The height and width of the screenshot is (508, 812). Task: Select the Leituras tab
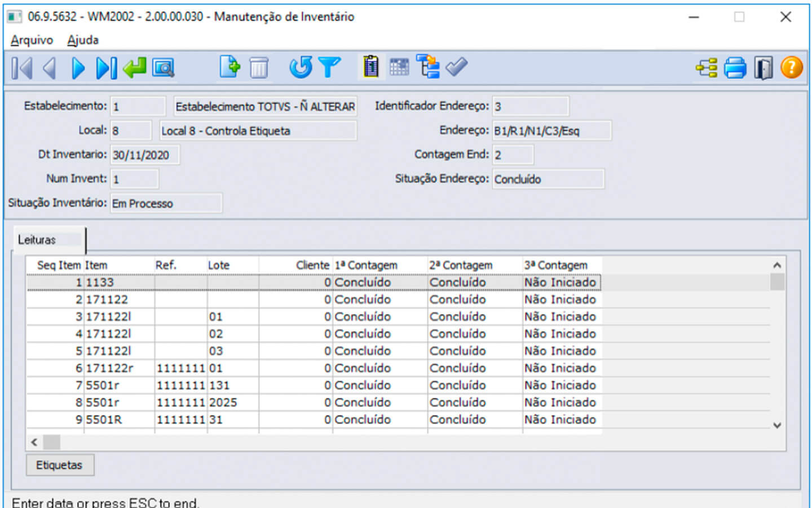[37, 240]
